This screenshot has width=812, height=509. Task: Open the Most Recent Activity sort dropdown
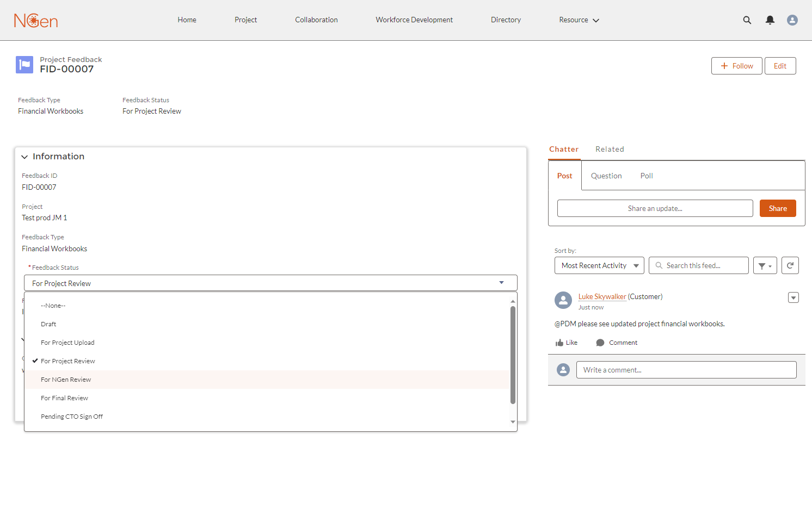tap(599, 265)
